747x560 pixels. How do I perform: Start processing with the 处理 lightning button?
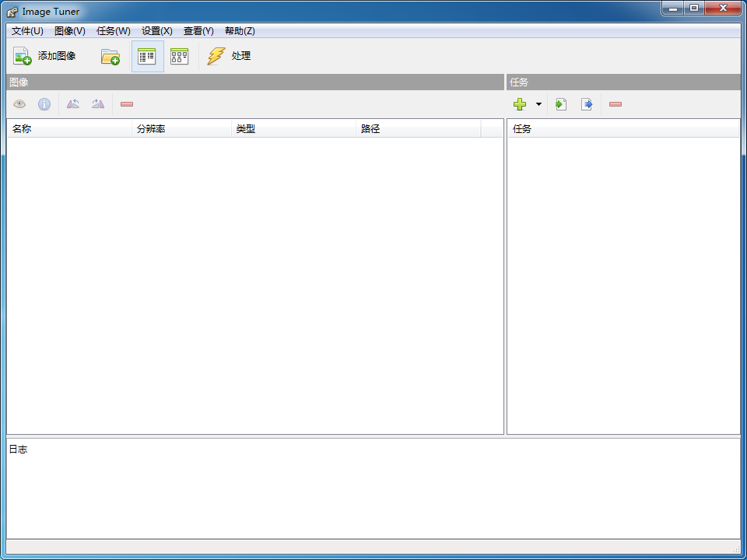pyautogui.click(x=229, y=56)
